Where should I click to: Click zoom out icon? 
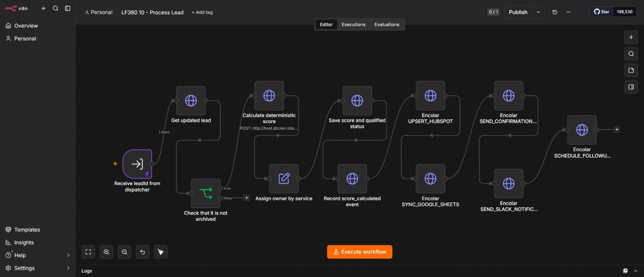click(x=124, y=252)
